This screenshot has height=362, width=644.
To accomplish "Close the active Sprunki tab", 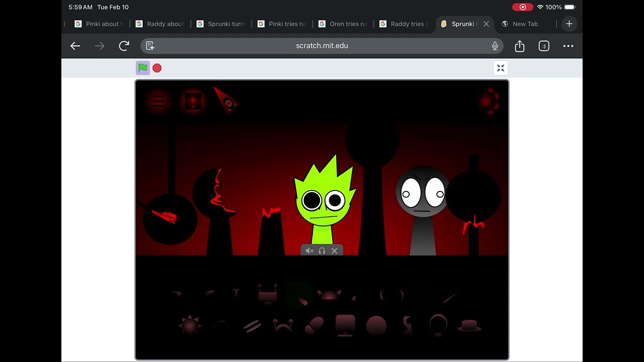I will tap(486, 24).
